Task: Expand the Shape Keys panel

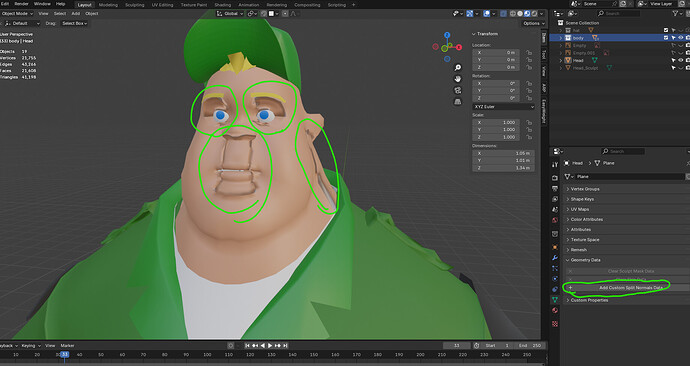Action: click(x=627, y=199)
